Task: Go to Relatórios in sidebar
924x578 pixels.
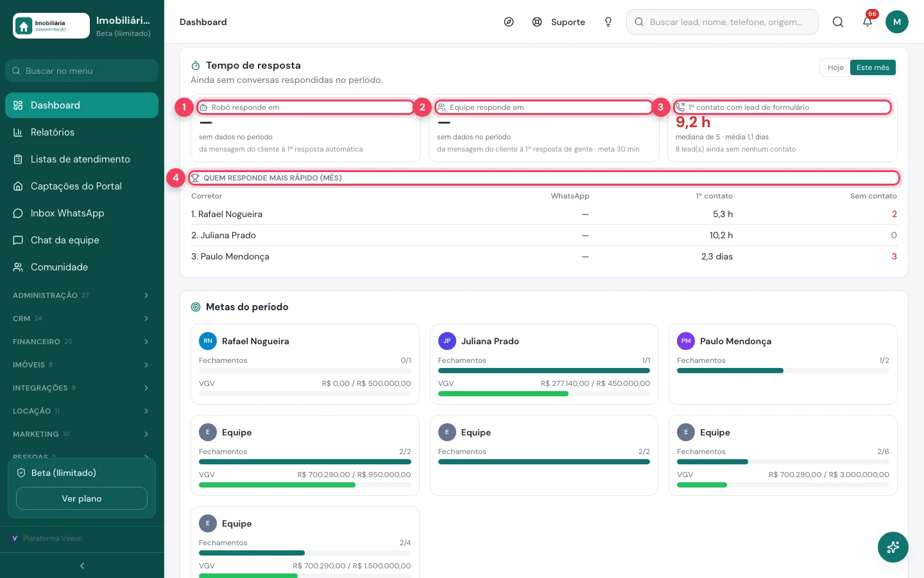Action: point(81,132)
